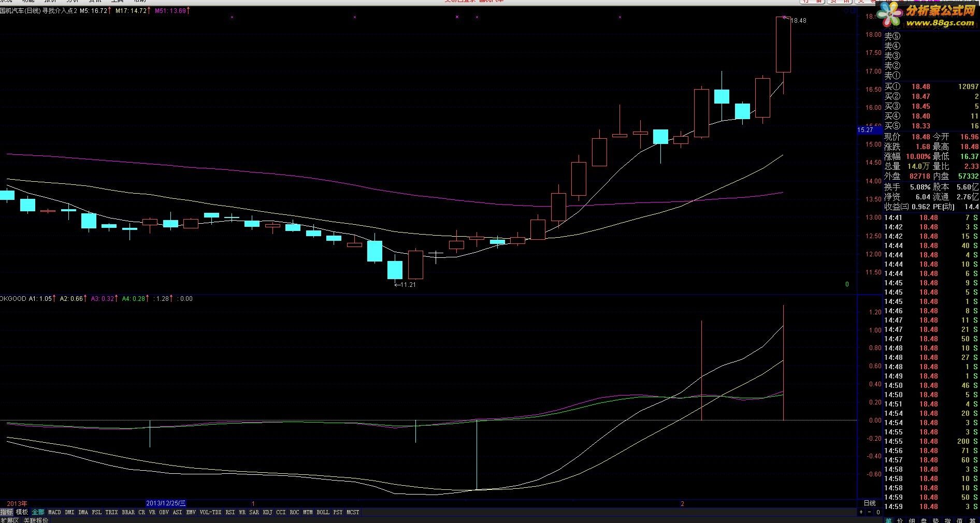Click the 卖① ask row label
The image size is (980, 523).
[892, 76]
